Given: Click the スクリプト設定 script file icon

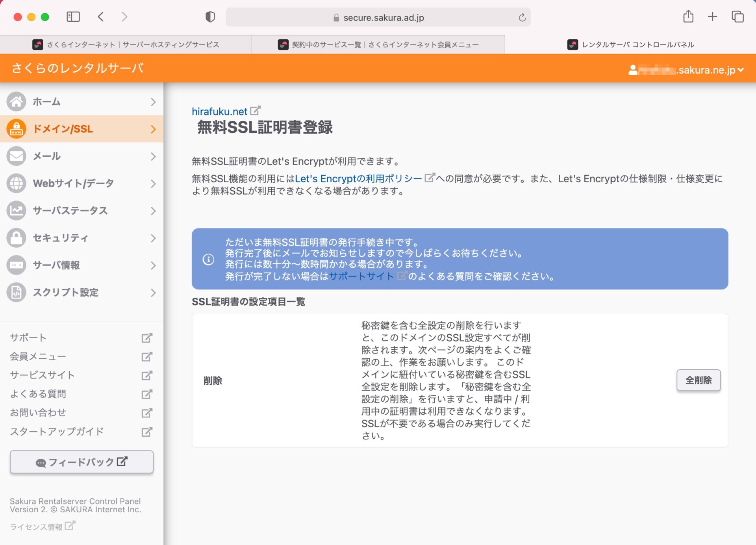Looking at the screenshot, I should coord(16,293).
